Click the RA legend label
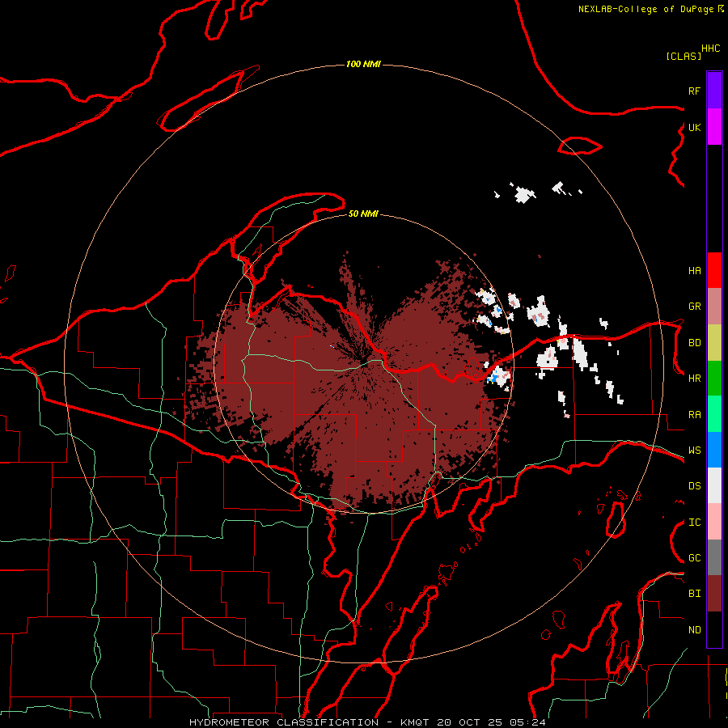Image resolution: width=728 pixels, height=728 pixels. (694, 414)
